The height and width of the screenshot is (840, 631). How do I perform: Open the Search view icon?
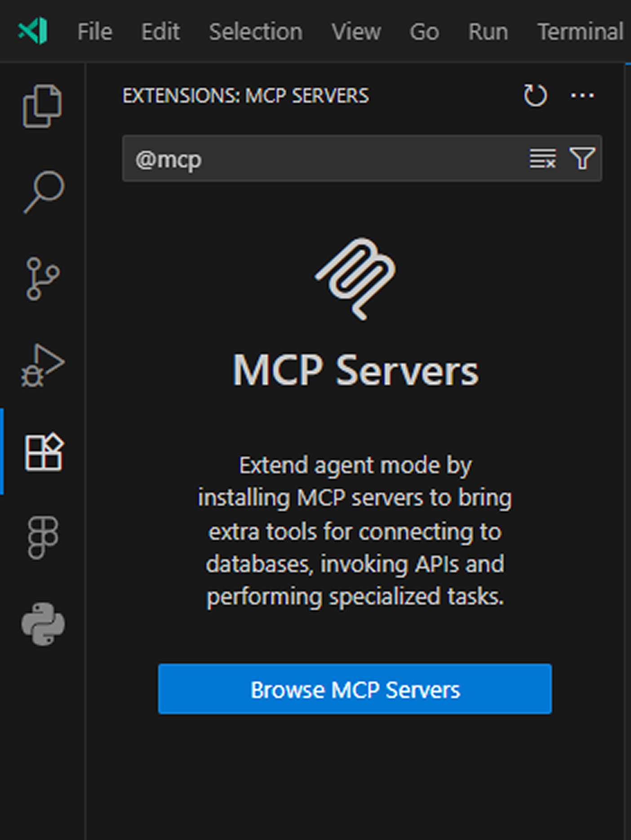click(44, 192)
